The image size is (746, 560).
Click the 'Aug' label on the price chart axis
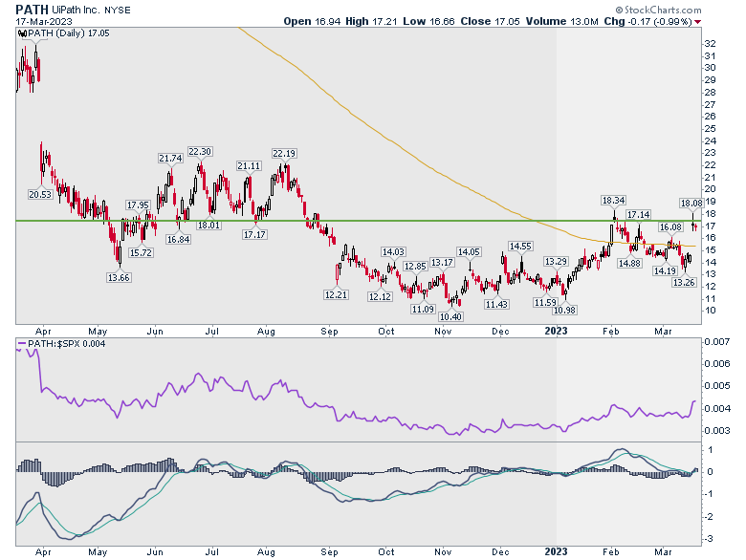tap(267, 332)
